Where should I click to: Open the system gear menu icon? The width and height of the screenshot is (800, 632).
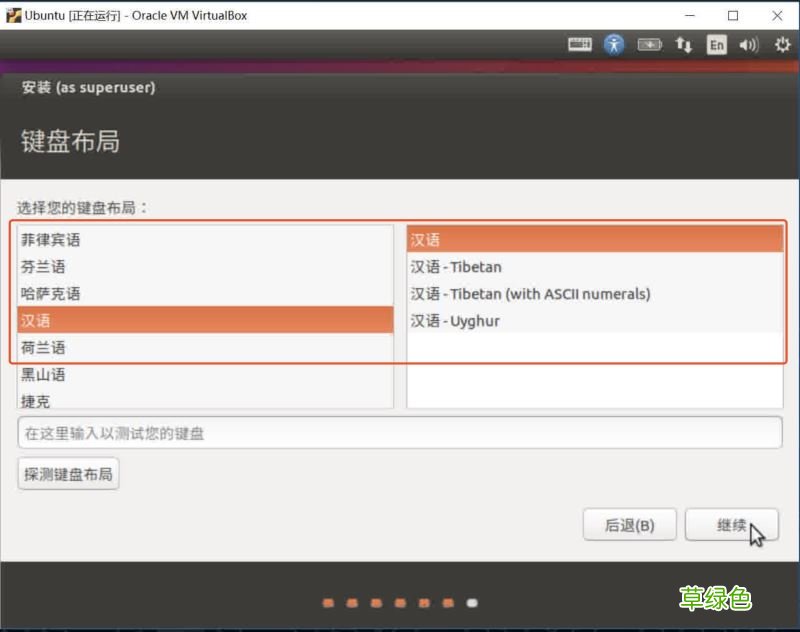(x=780, y=44)
